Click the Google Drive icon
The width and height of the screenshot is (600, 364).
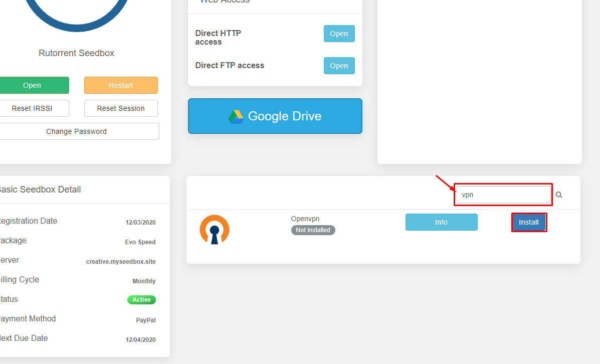(236, 116)
